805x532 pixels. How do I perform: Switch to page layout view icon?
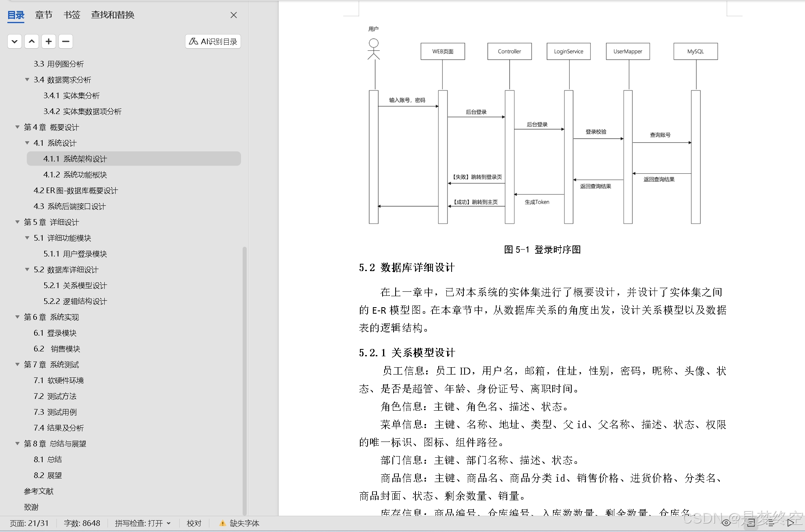click(751, 523)
